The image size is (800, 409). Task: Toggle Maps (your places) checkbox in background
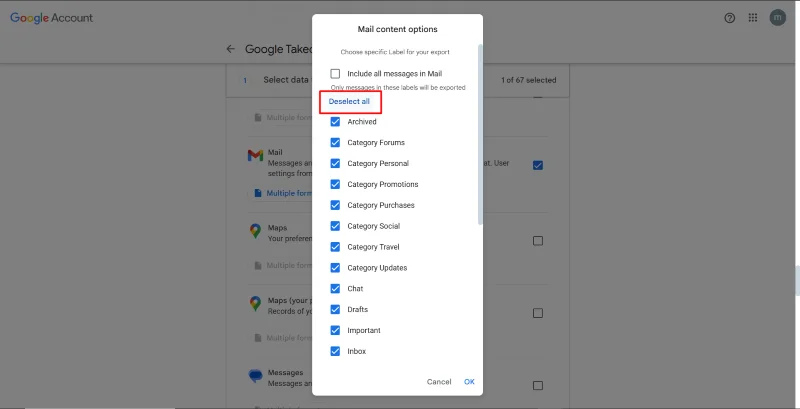tap(538, 313)
